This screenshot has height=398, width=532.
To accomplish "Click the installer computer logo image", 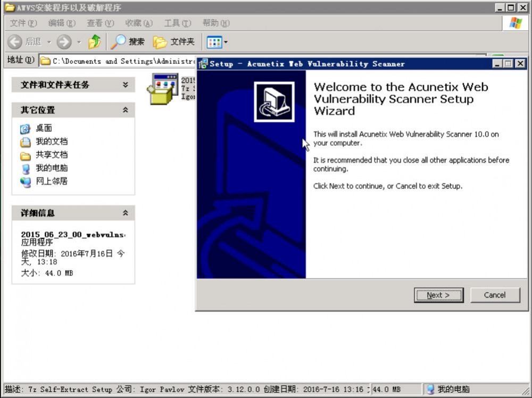I will (274, 102).
